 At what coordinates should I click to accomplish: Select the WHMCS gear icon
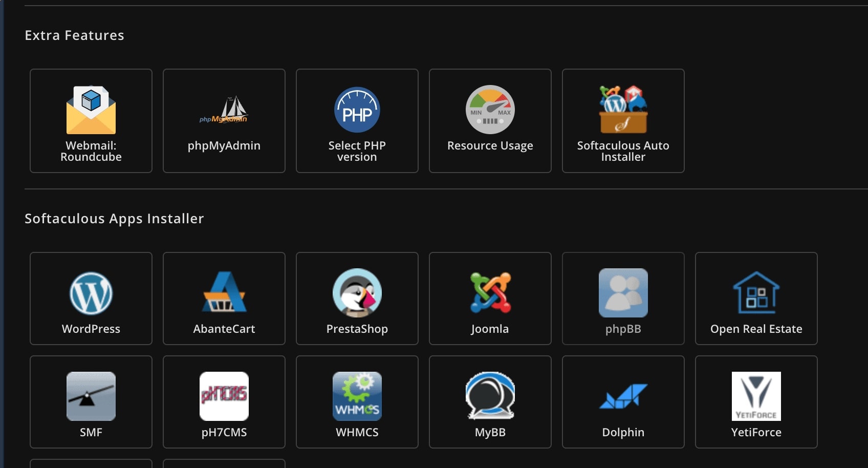coord(357,396)
